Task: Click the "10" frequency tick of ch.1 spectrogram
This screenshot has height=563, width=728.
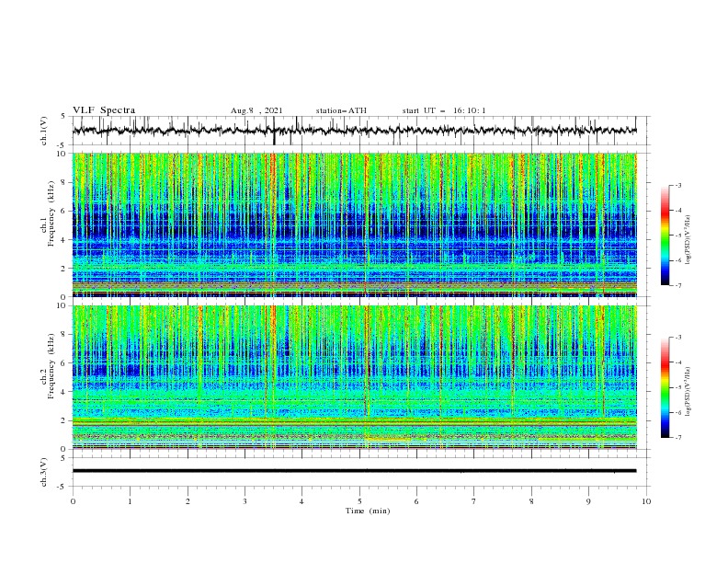Action: (x=62, y=154)
